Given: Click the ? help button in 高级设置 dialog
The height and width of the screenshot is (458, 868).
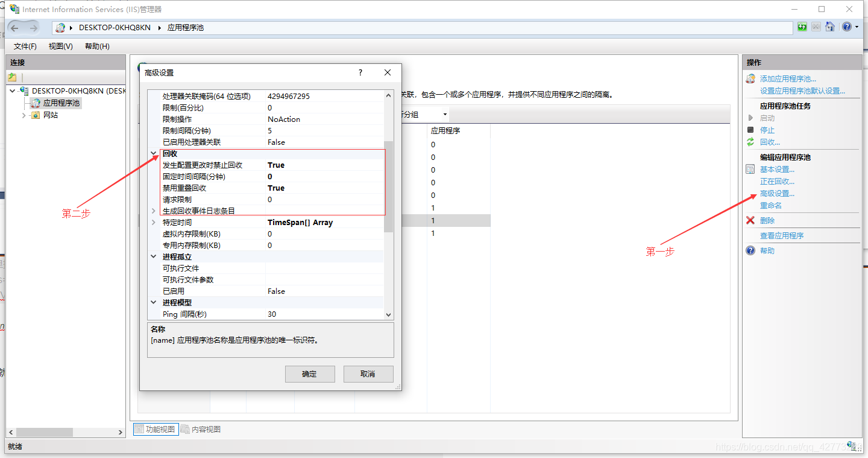Looking at the screenshot, I should [x=360, y=72].
